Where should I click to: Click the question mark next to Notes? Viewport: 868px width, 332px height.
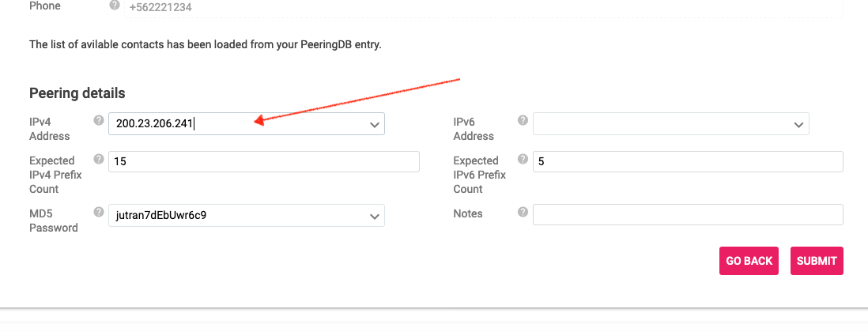click(x=523, y=212)
